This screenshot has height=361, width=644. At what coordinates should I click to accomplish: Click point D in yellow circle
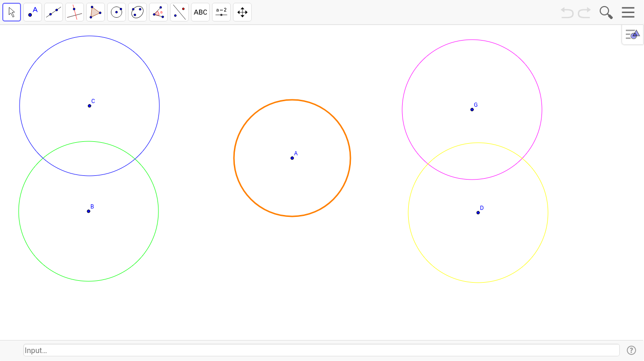pos(478,213)
